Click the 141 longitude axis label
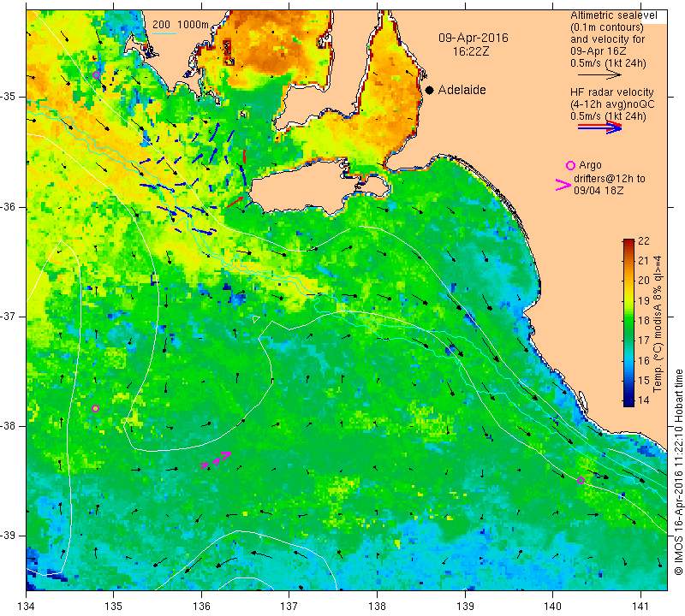The image size is (685, 616). (640, 606)
